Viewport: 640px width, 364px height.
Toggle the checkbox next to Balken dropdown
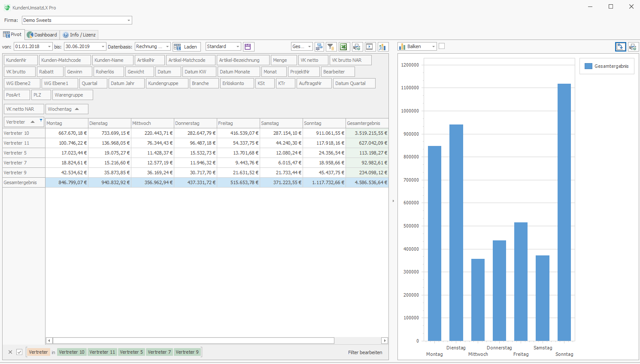442,46
